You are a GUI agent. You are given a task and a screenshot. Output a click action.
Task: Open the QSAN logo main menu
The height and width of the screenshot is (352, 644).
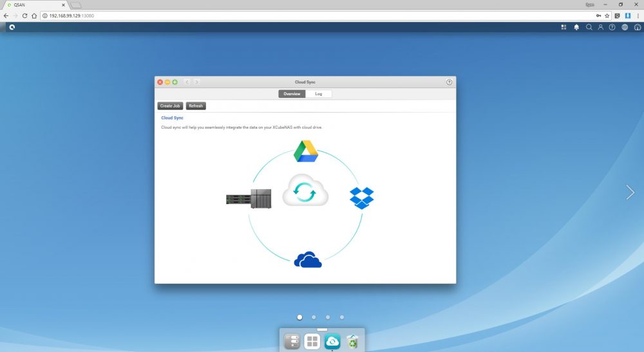click(x=12, y=27)
